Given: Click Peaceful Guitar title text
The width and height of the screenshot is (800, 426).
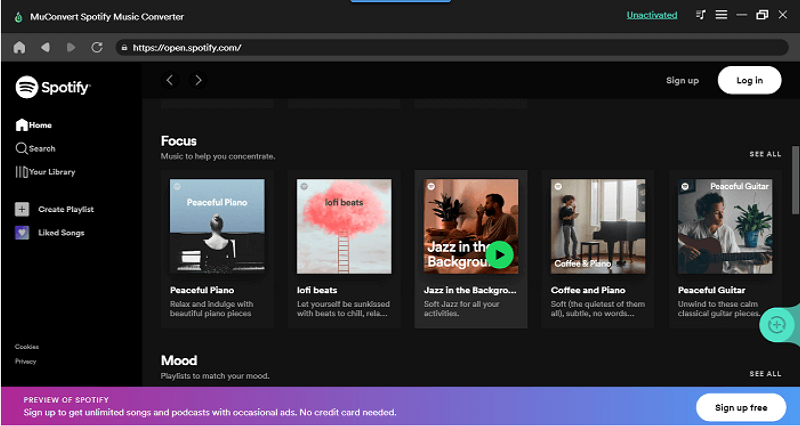Looking at the screenshot, I should pyautogui.click(x=711, y=290).
